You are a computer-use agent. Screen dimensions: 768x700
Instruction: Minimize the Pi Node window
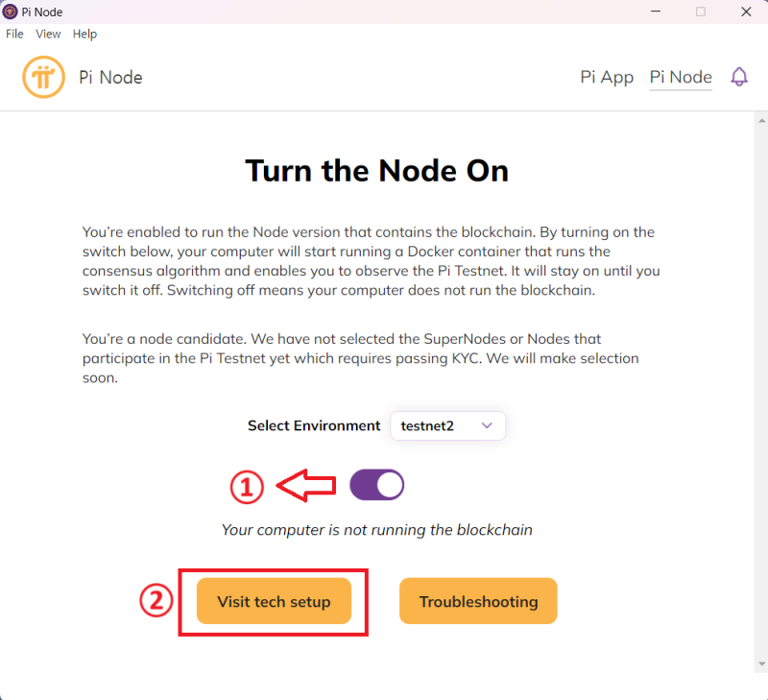pos(656,12)
